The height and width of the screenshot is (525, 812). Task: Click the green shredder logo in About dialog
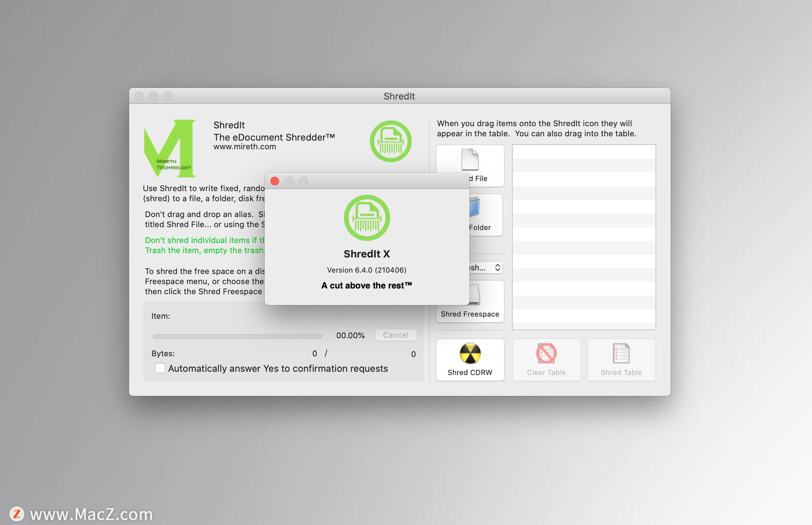pos(367,217)
